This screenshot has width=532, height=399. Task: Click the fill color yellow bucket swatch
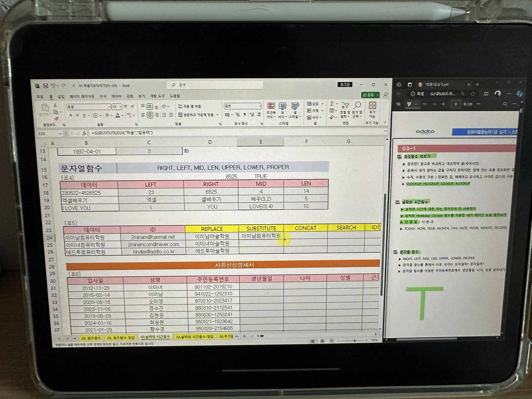pyautogui.click(x=107, y=115)
